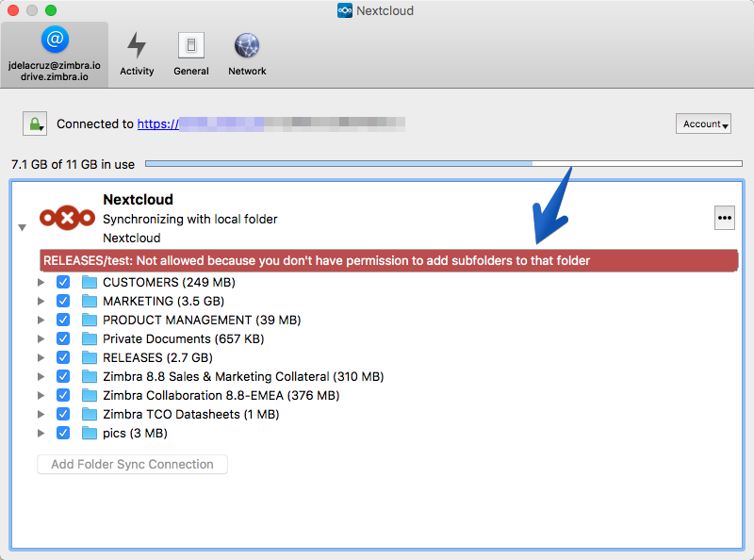Select the pics (3 MB) row text
754x560 pixels.
135,433
